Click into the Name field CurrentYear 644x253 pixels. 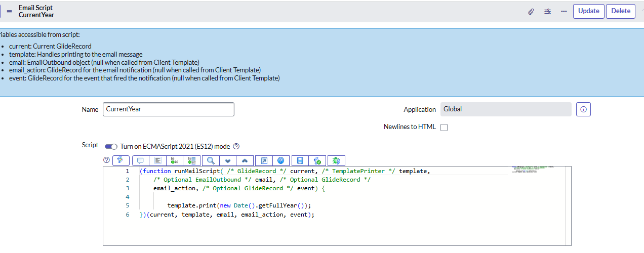pos(169,109)
